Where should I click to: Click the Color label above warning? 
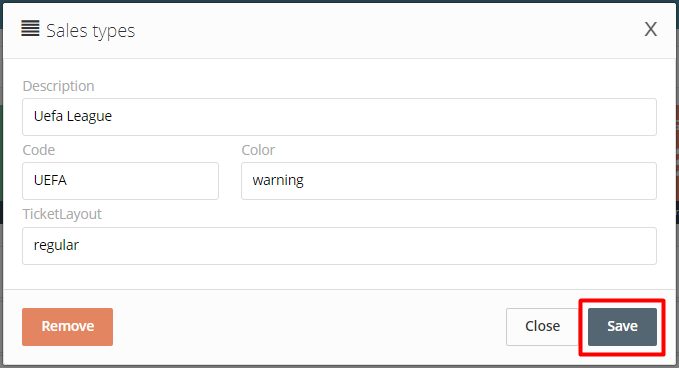click(x=258, y=150)
